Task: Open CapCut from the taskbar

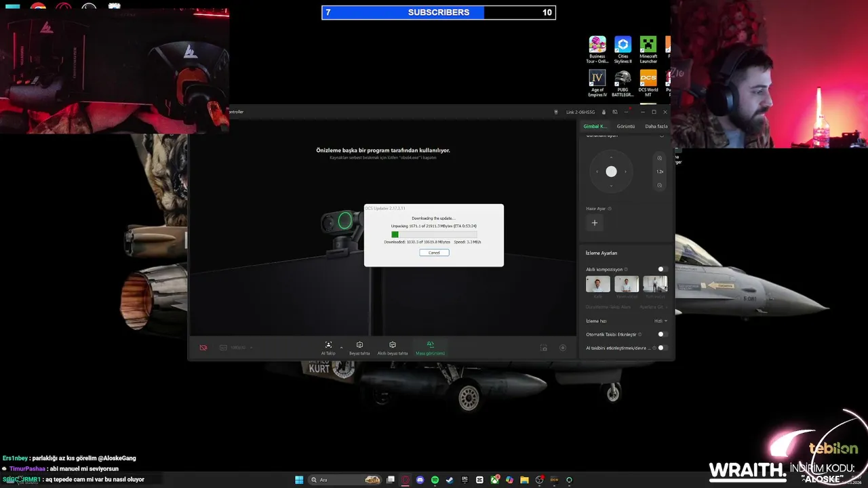Action: (479, 480)
